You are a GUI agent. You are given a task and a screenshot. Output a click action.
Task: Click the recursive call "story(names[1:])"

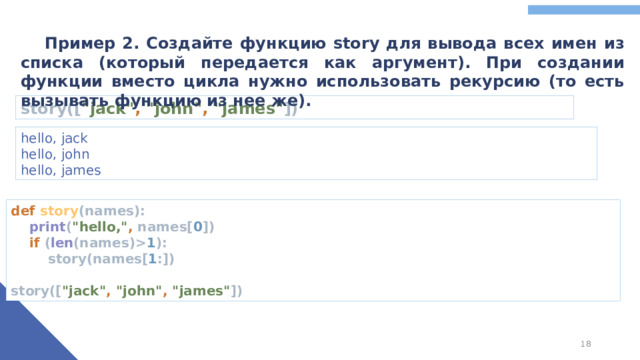[x=111, y=259]
